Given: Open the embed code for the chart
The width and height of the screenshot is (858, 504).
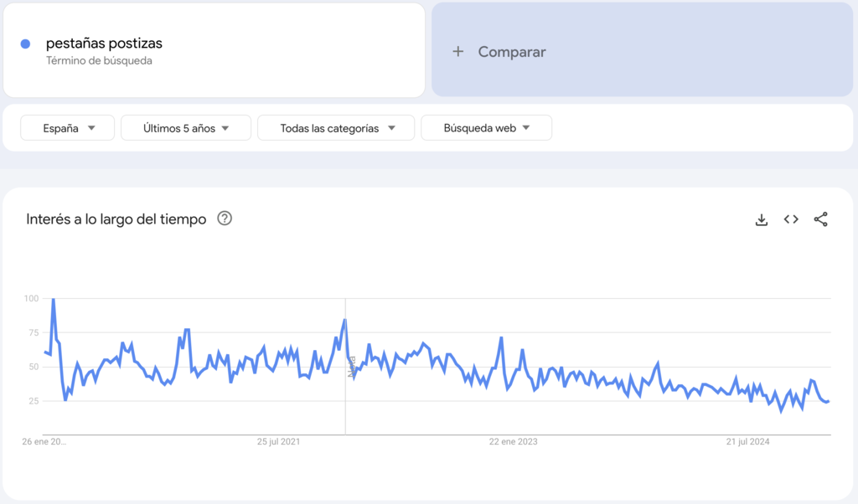Looking at the screenshot, I should click(790, 219).
